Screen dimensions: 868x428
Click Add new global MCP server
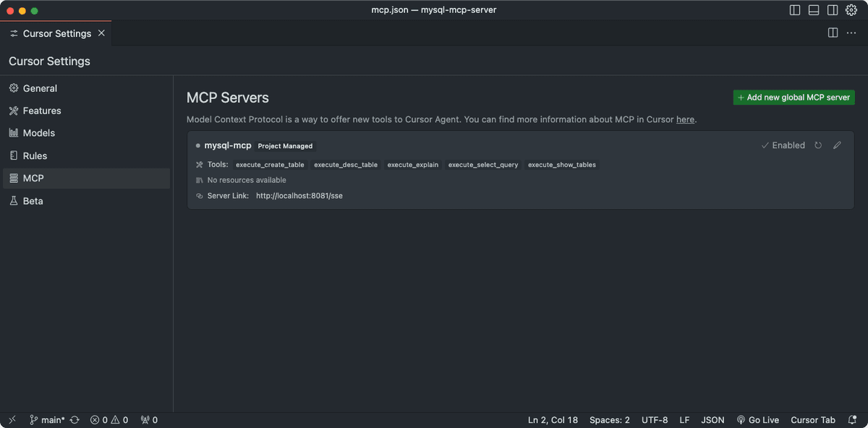coord(793,98)
